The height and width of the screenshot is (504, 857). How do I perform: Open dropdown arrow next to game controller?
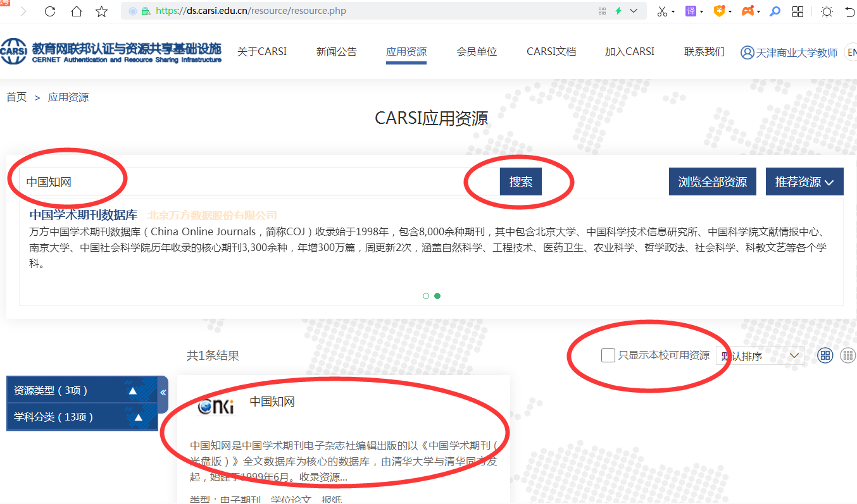pos(758,11)
